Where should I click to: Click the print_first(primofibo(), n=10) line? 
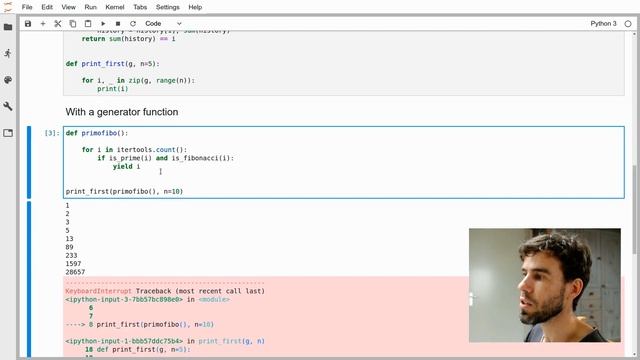click(x=124, y=191)
